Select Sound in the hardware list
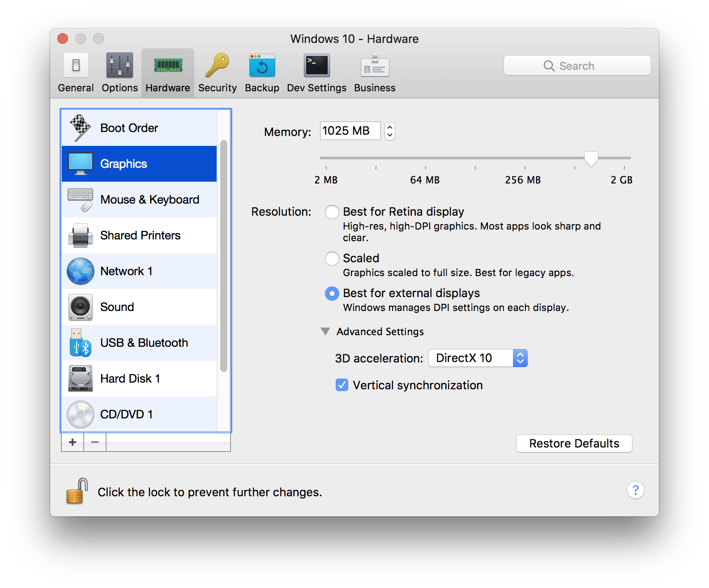The image size is (709, 588). click(139, 307)
